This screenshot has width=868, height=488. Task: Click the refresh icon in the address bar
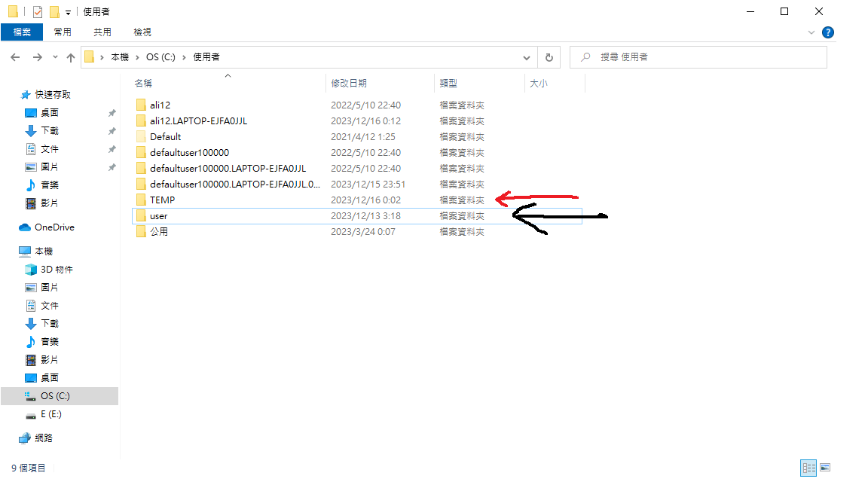pyautogui.click(x=549, y=56)
